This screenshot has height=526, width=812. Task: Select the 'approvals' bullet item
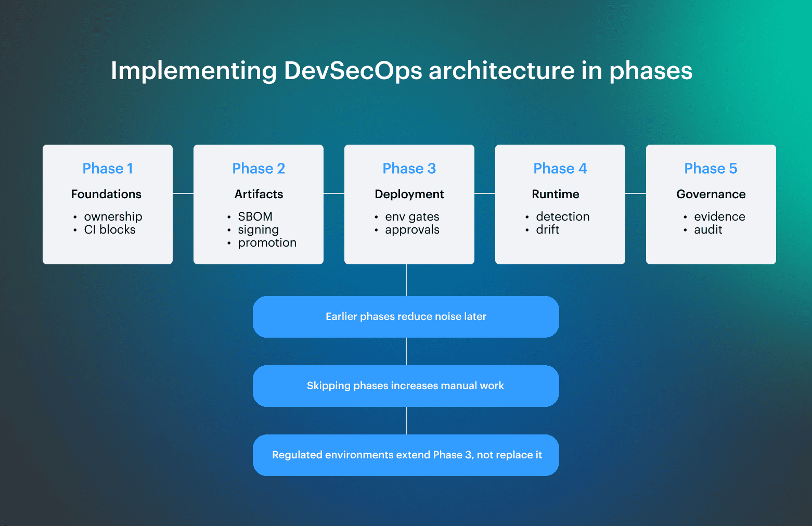click(412, 229)
